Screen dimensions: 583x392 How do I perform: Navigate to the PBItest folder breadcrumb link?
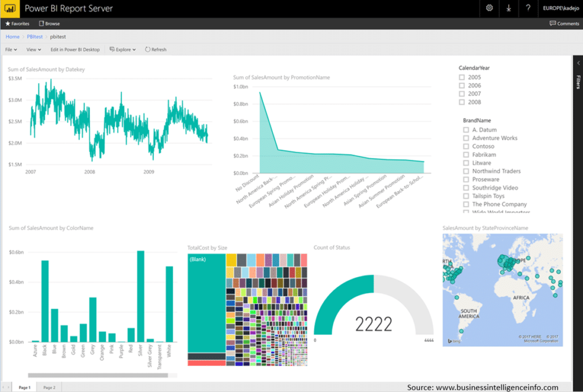(x=33, y=36)
